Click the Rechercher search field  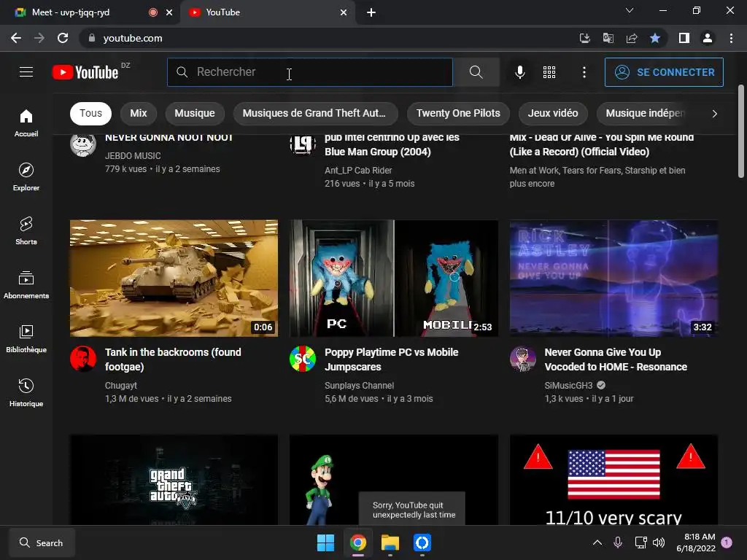click(309, 72)
